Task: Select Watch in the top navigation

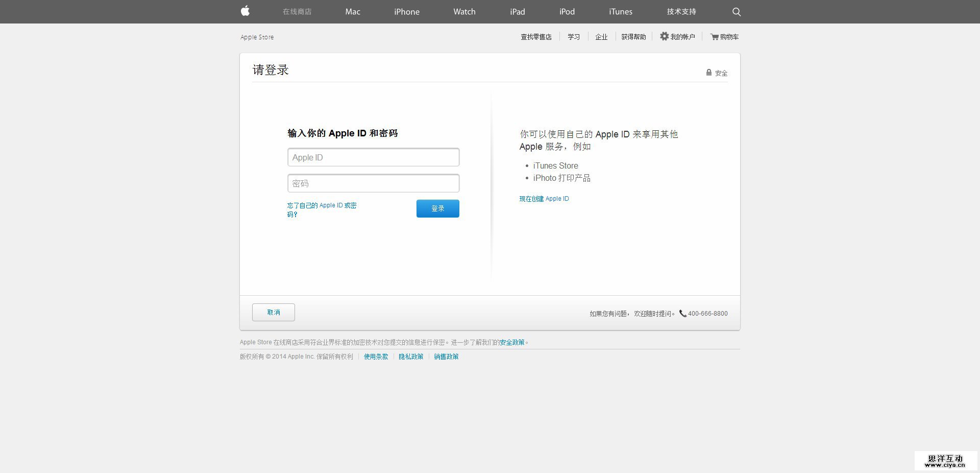Action: pos(464,12)
